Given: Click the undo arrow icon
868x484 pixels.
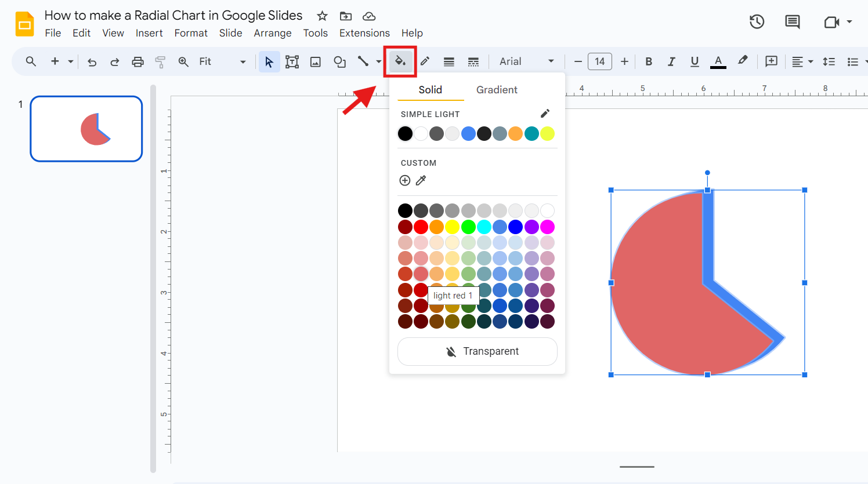Looking at the screenshot, I should (92, 61).
